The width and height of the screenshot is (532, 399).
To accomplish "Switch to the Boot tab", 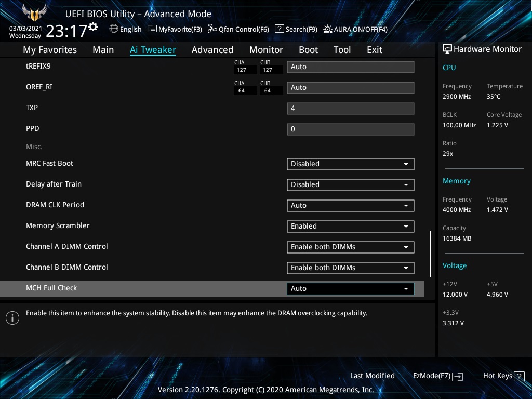I will 308,50.
